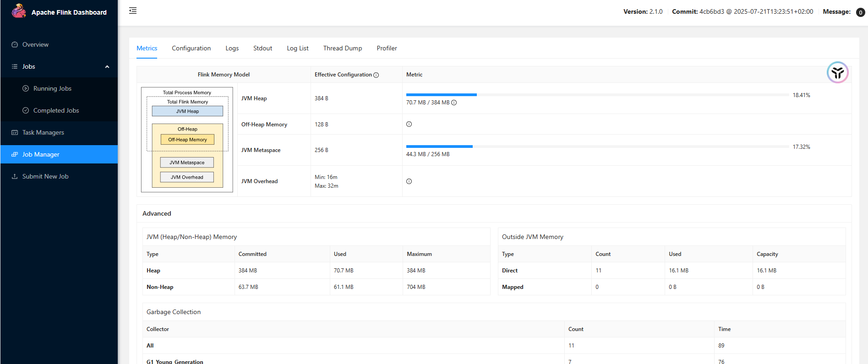Screen dimensions: 868x364
Task: Click the info icon beside Effective Configuration
Action: tap(376, 75)
